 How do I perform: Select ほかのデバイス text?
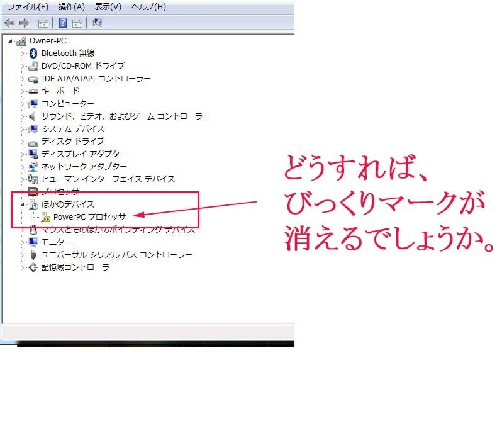68,204
